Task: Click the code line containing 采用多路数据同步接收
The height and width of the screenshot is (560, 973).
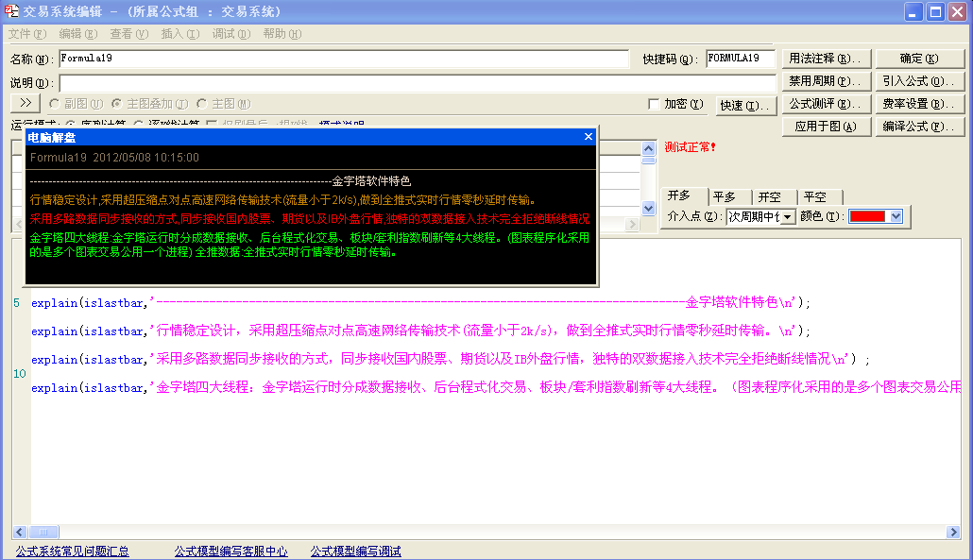Action: pos(450,359)
